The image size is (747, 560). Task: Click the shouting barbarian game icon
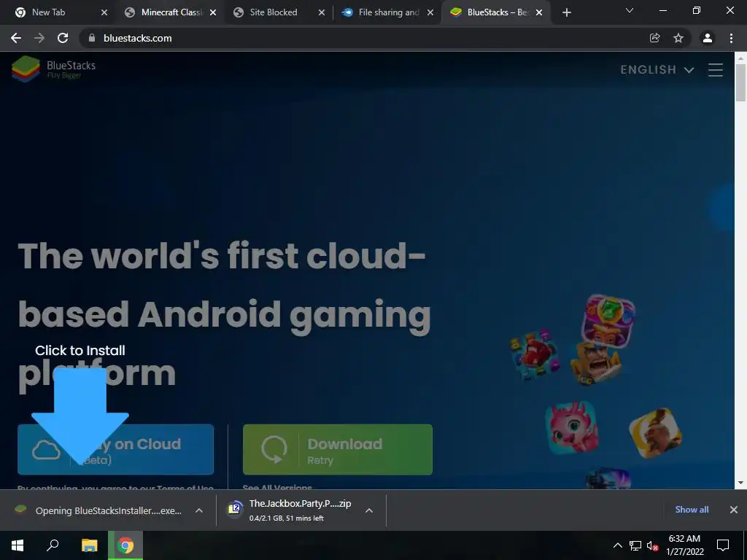click(x=597, y=362)
